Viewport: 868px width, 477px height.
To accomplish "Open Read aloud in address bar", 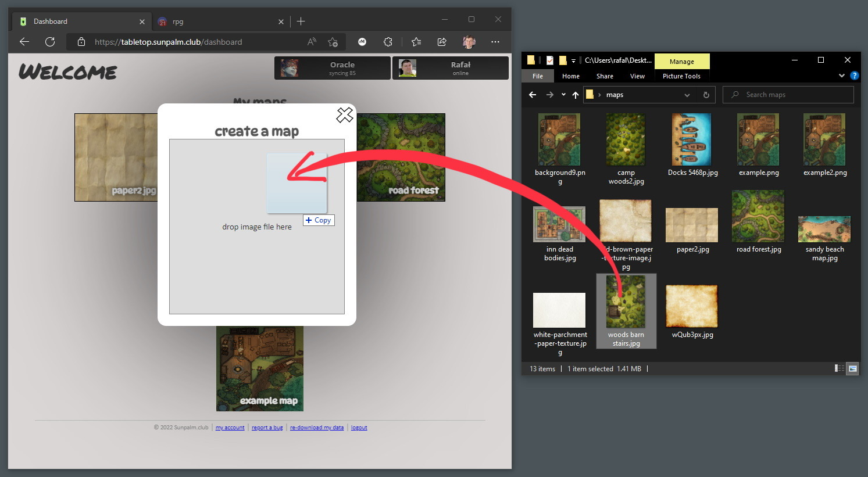I will 312,42.
